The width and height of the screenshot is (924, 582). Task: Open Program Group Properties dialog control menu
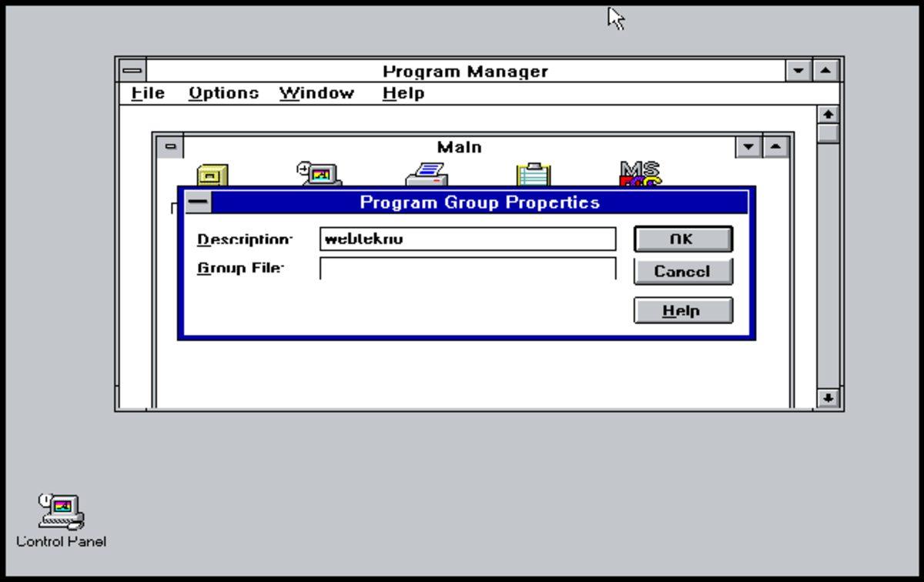[198, 202]
